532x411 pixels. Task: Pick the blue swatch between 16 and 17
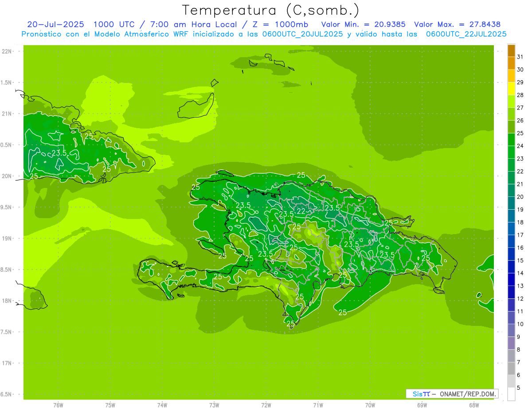coord(511,242)
